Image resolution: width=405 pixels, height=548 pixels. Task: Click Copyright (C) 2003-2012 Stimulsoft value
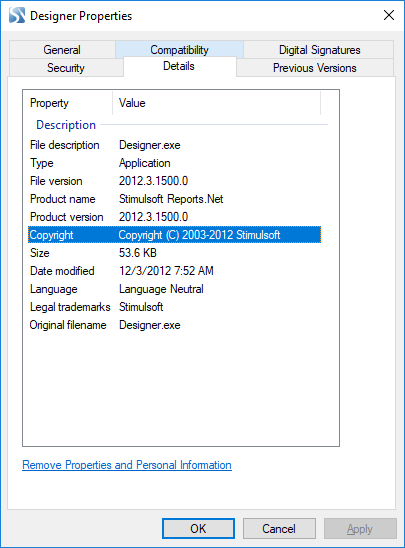pos(200,235)
